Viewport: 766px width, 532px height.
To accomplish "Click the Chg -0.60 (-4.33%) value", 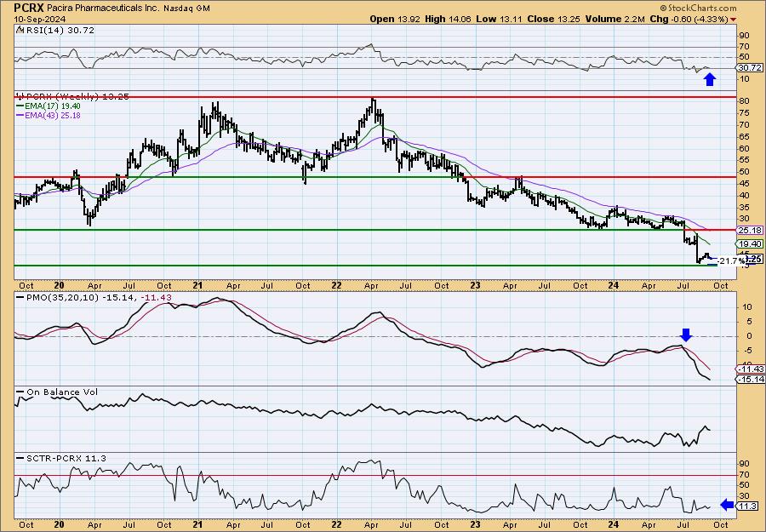I will 689,19.
